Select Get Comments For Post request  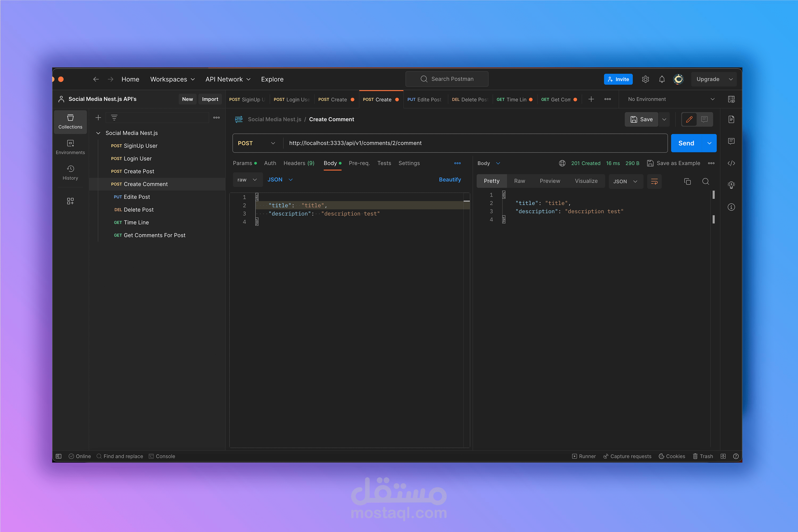pos(154,235)
